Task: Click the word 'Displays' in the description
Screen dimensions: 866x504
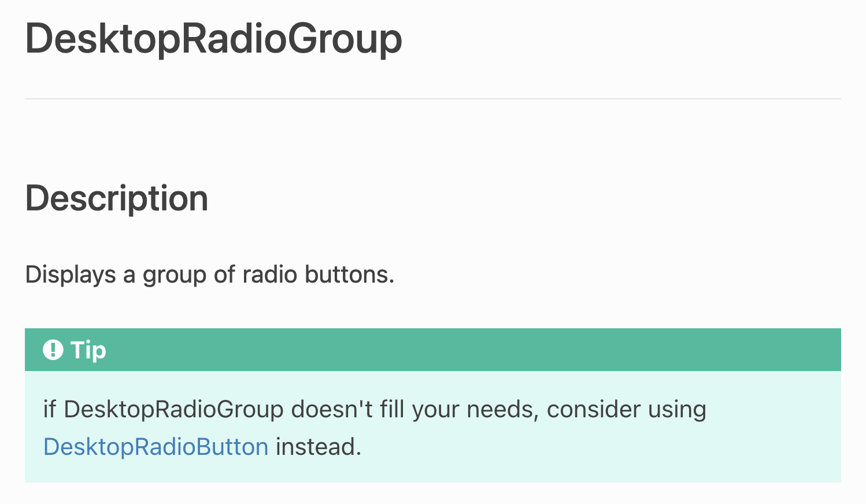Action: click(x=71, y=275)
